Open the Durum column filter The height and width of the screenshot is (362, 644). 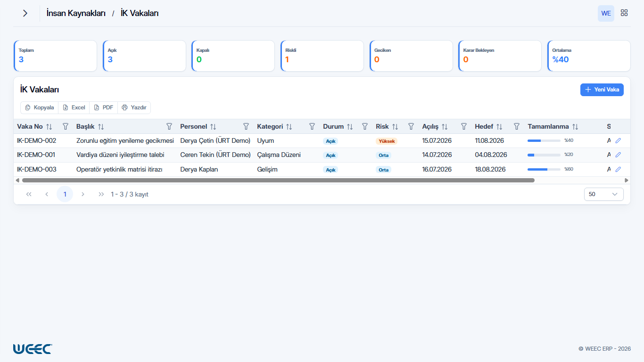click(x=364, y=126)
